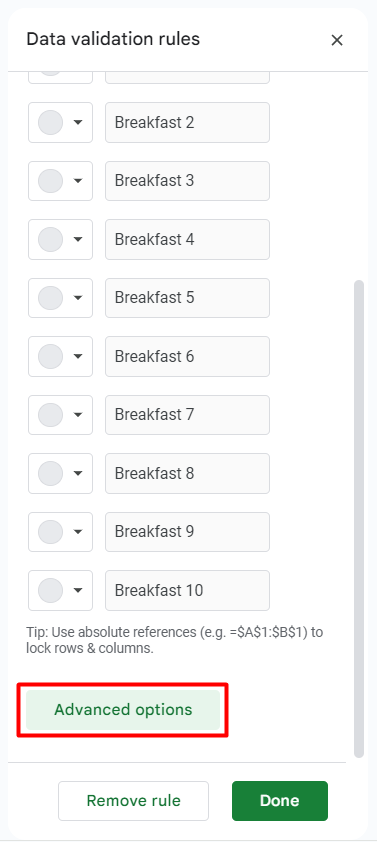Click the Remove rule button
This screenshot has height=842, width=377.
point(133,801)
